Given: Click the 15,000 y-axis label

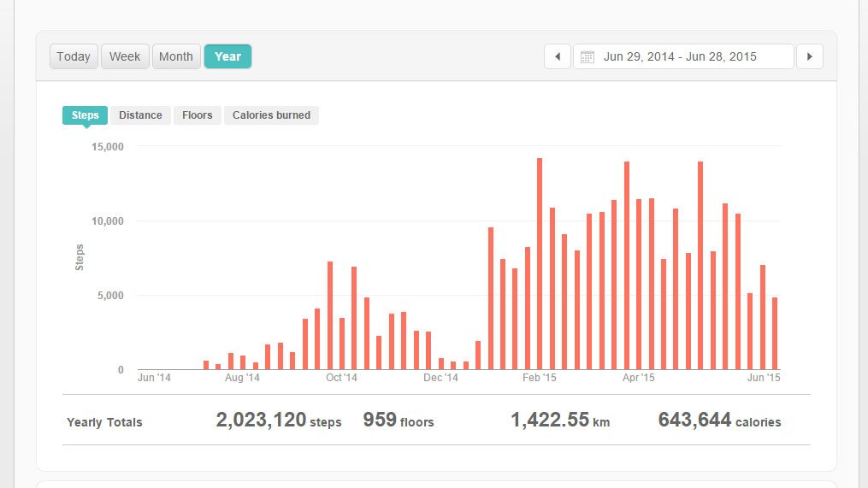Looking at the screenshot, I should tap(108, 147).
